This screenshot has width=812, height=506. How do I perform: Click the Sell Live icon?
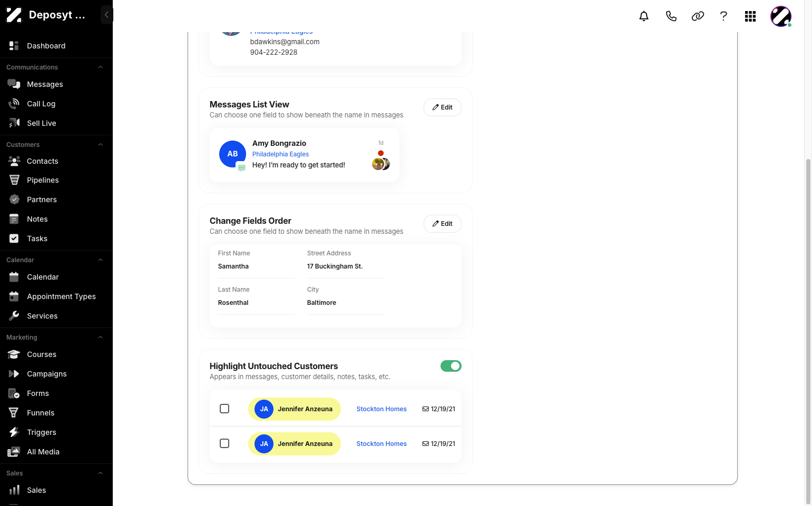click(x=14, y=123)
